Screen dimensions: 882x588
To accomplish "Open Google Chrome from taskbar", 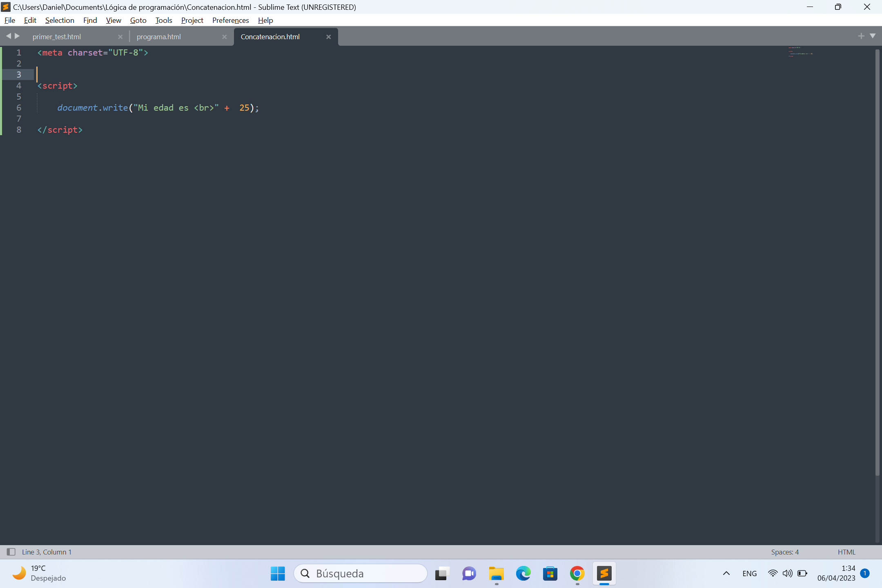I will [577, 574].
